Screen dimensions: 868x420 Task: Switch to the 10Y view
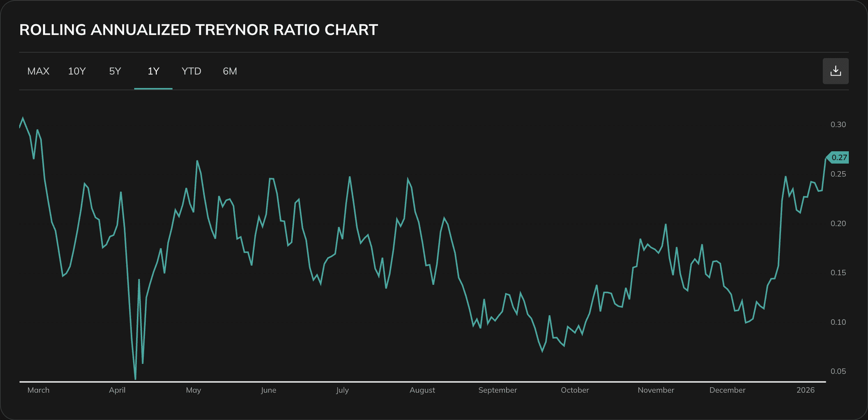[77, 71]
